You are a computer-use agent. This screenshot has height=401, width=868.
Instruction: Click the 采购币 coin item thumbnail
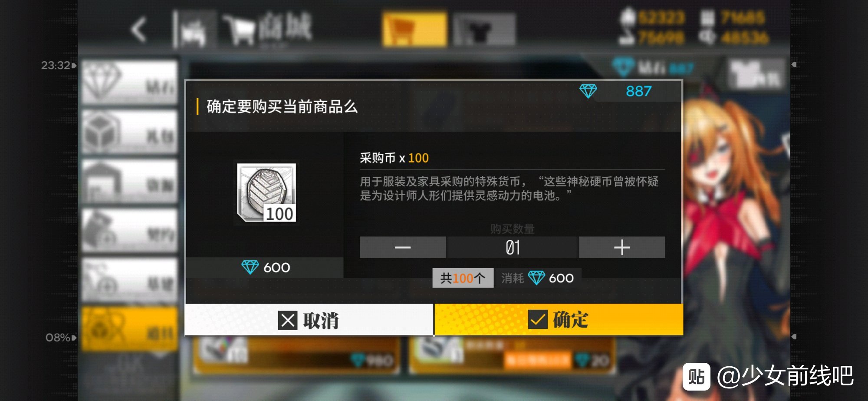pos(266,192)
